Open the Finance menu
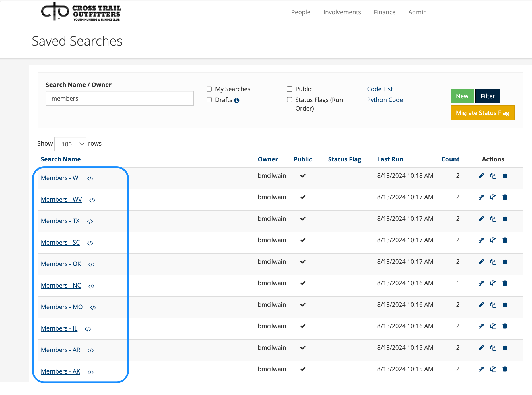 (385, 12)
